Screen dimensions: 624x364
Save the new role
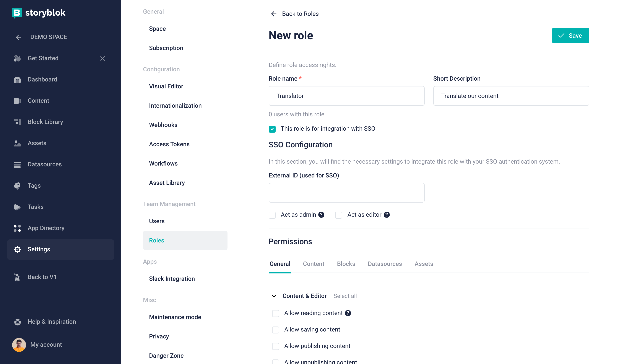(570, 35)
